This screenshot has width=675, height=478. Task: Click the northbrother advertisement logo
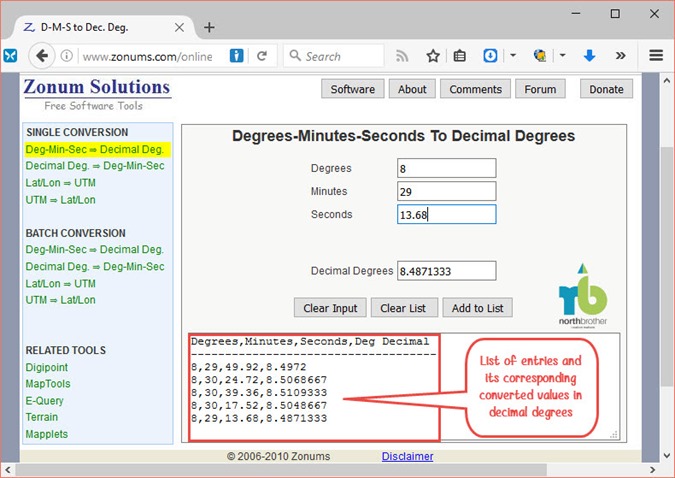583,296
